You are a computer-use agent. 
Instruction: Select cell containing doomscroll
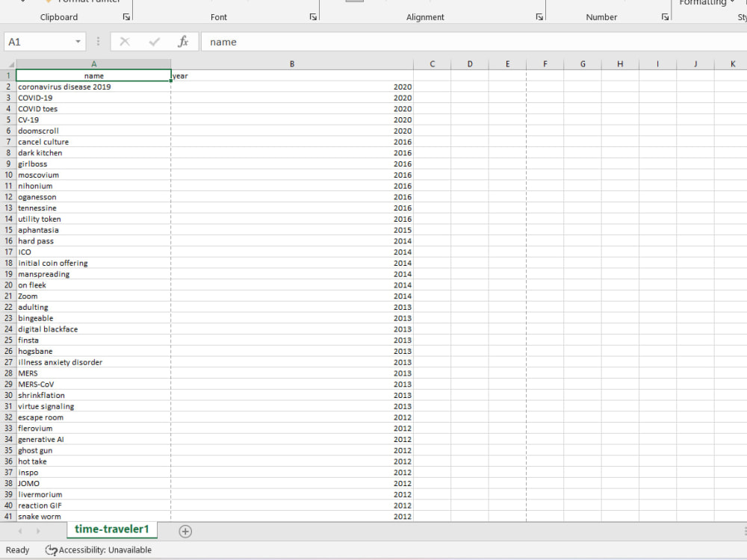[94, 131]
